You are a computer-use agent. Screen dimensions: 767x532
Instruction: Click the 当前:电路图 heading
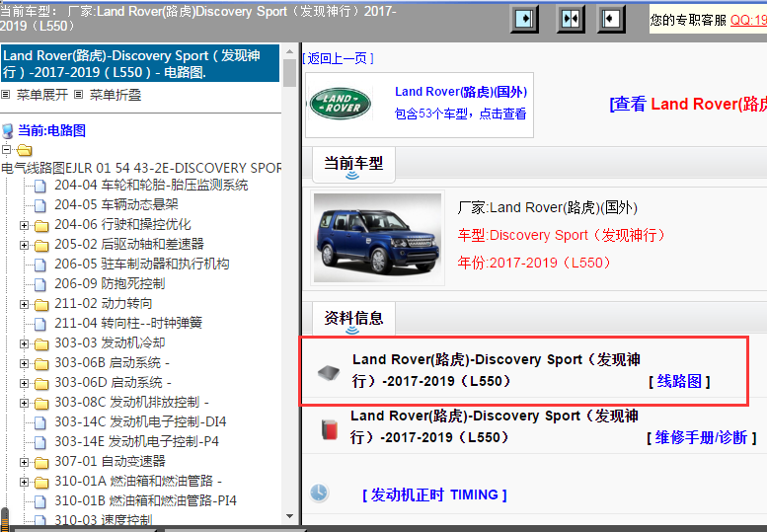(52, 131)
